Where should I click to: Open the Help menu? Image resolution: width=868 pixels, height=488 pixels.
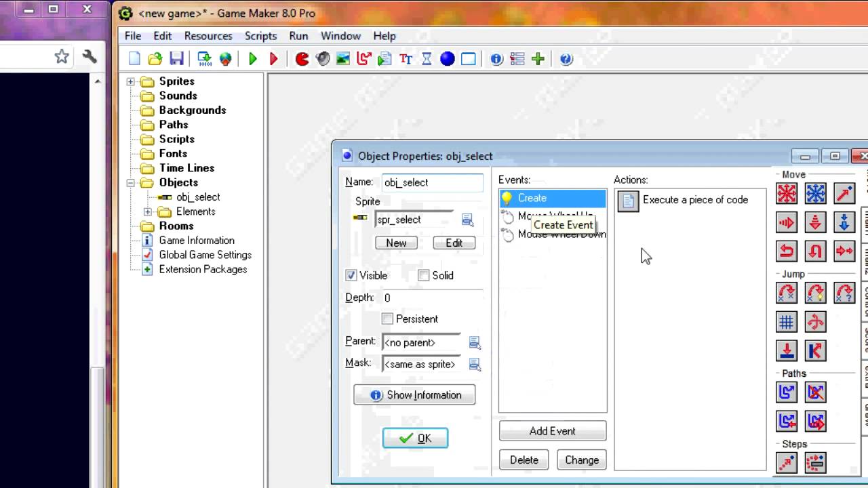click(x=384, y=36)
